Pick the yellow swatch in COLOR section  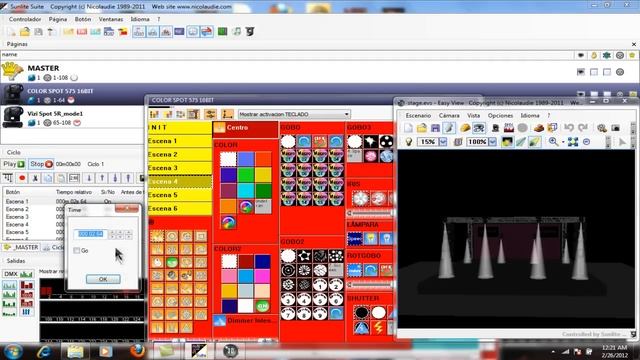point(263,175)
